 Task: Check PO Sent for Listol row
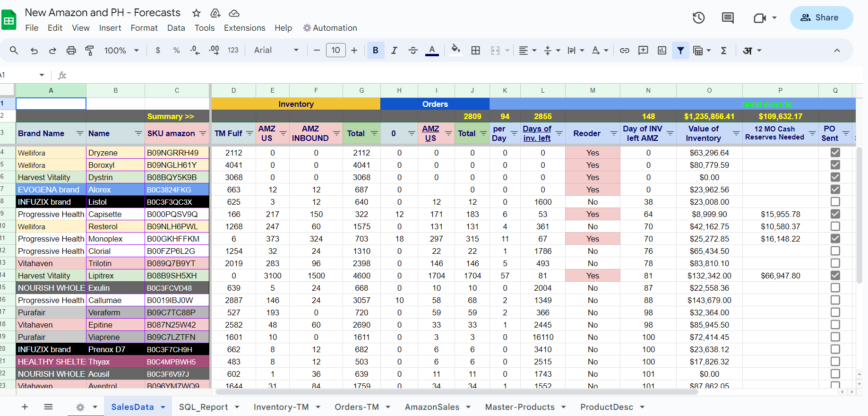coord(835,201)
